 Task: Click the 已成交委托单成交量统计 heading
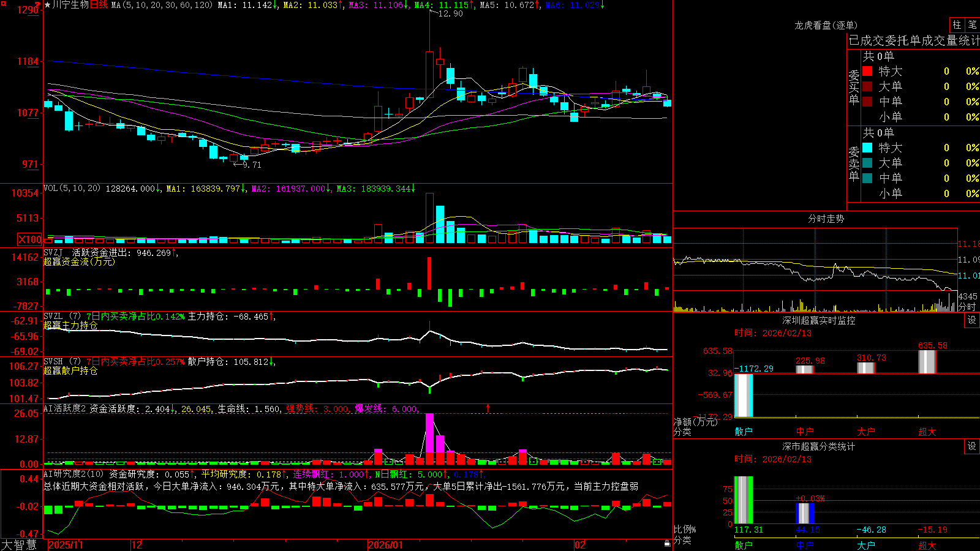pyautogui.click(x=914, y=40)
